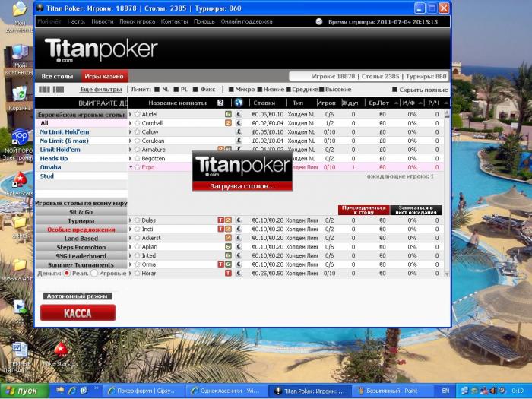Screen dimensions: 532x399
Task: Sort by the Ставки column header
Action: [x=264, y=103]
